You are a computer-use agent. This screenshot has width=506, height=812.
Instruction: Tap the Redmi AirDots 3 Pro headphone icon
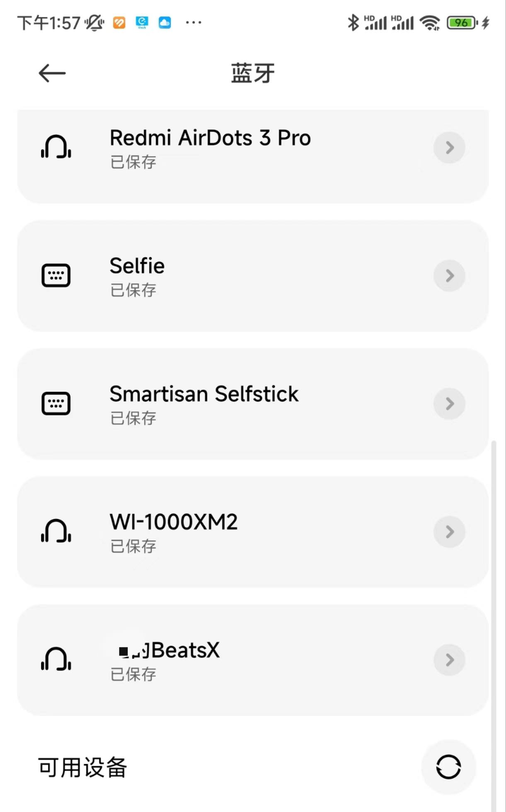click(x=56, y=147)
